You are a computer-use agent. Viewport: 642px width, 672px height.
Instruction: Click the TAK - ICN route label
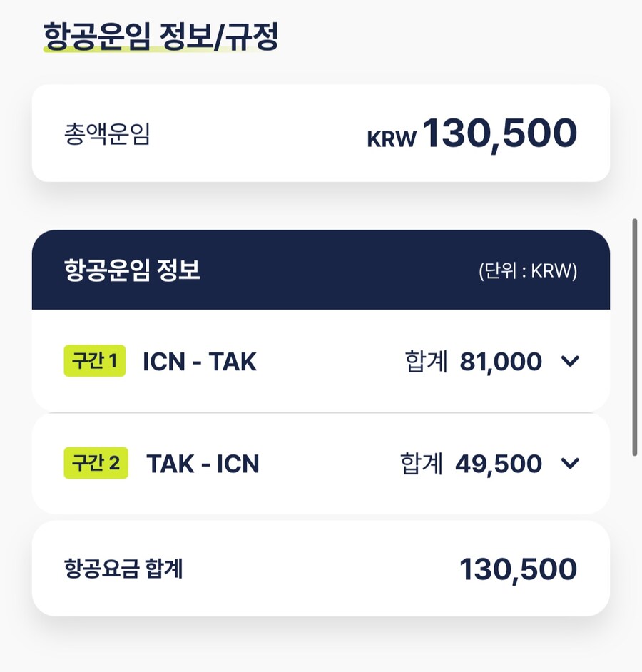[x=202, y=464]
